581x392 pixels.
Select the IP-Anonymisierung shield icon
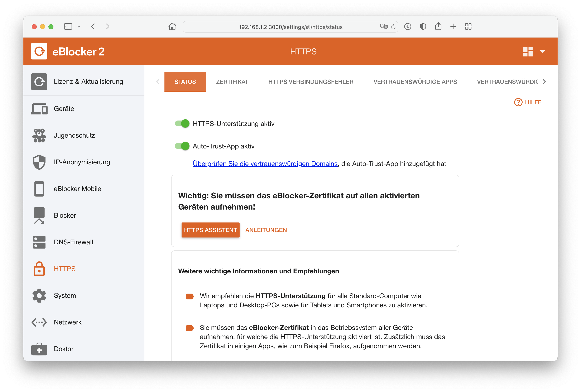39,162
